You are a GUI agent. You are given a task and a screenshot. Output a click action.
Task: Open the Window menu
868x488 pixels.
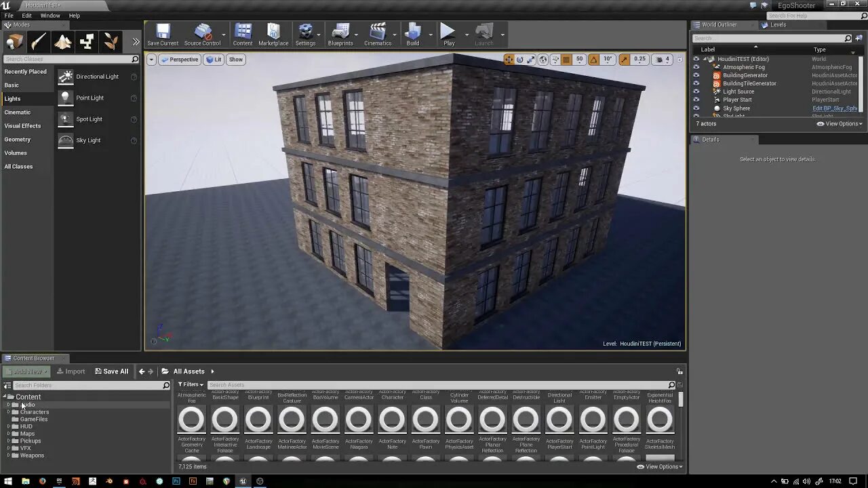pos(50,16)
